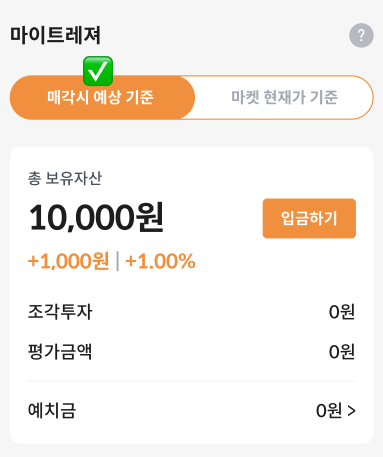383x457 pixels.
Task: Open the help question mark icon
Action: pos(361,35)
